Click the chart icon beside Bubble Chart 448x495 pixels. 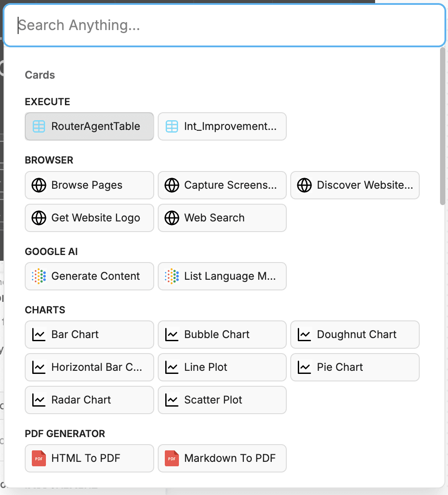[x=172, y=335]
